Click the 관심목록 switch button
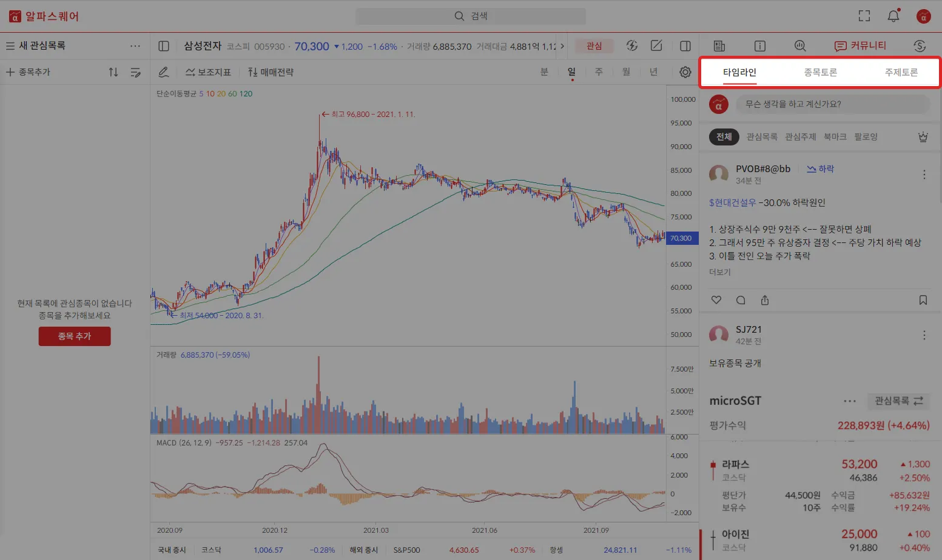 (898, 401)
